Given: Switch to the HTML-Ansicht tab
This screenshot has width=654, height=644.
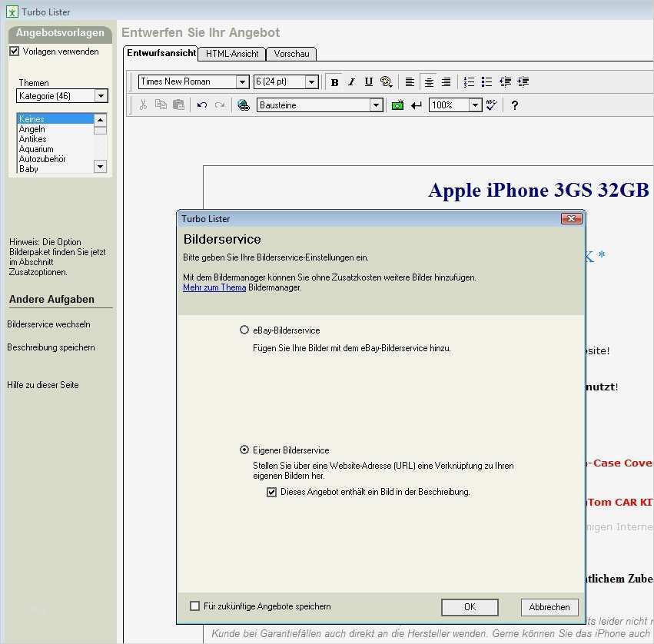Looking at the screenshot, I should tap(232, 54).
